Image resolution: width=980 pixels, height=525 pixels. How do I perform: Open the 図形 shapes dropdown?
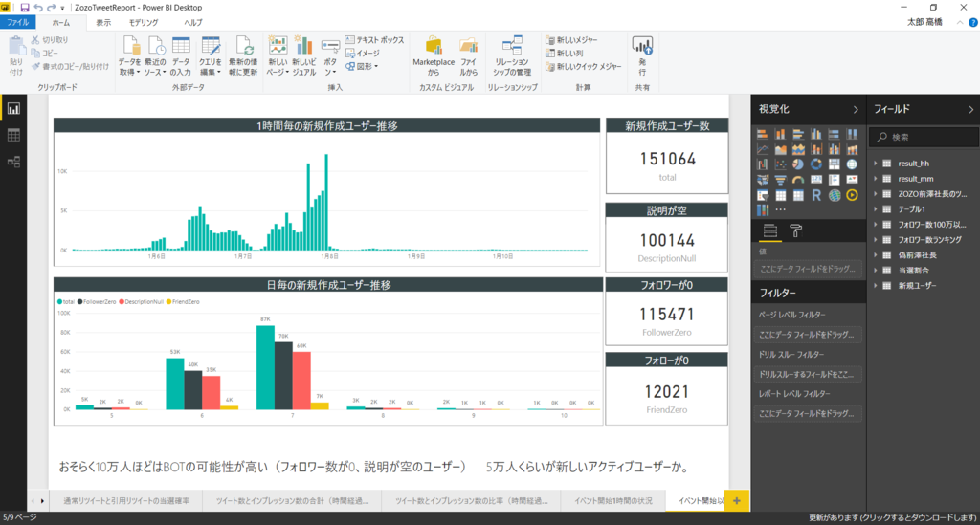pyautogui.click(x=362, y=66)
